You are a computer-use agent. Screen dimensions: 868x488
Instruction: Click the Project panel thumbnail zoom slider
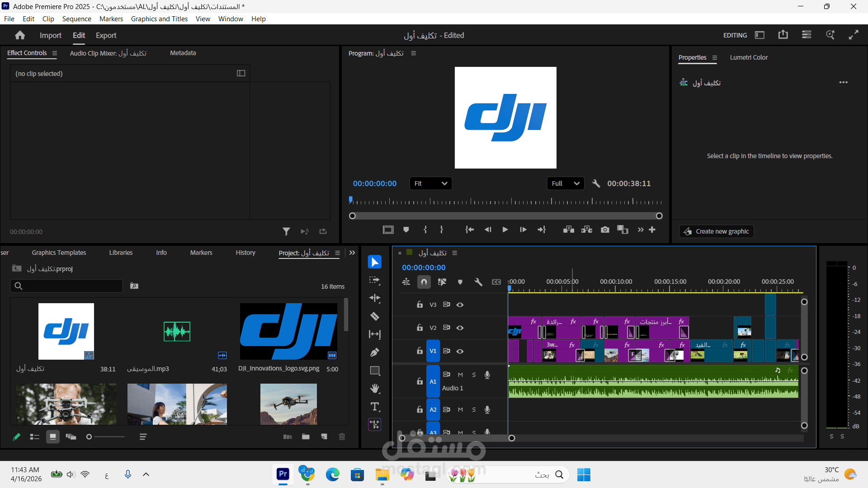[x=105, y=437]
